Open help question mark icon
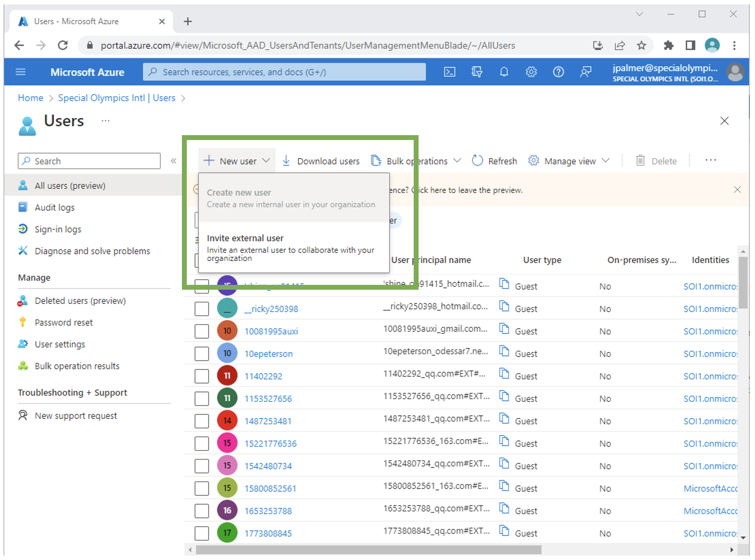This screenshot has height=560, width=755. tap(559, 72)
